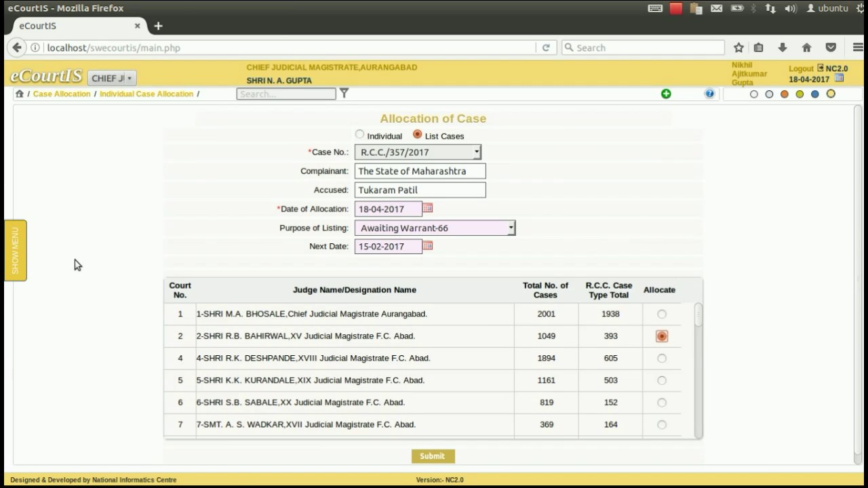
Task: Allocate case to Shri M.A. Bhosale
Action: click(662, 314)
